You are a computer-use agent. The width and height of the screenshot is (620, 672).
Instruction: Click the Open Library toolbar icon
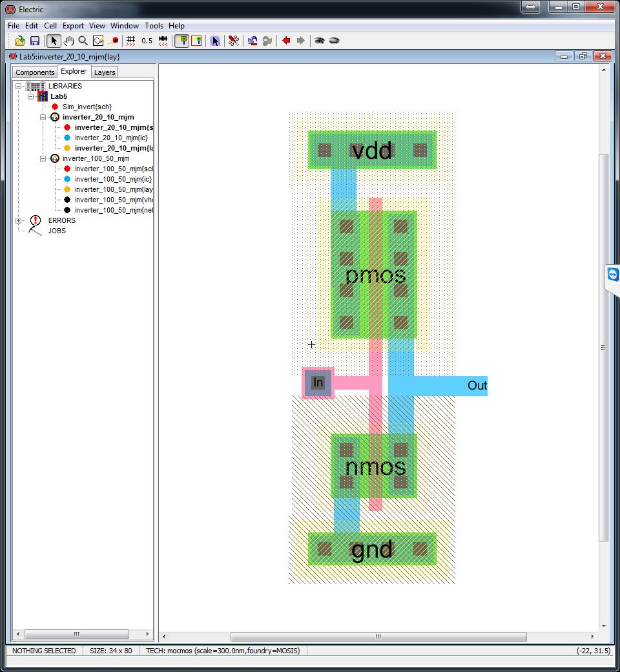(x=19, y=40)
